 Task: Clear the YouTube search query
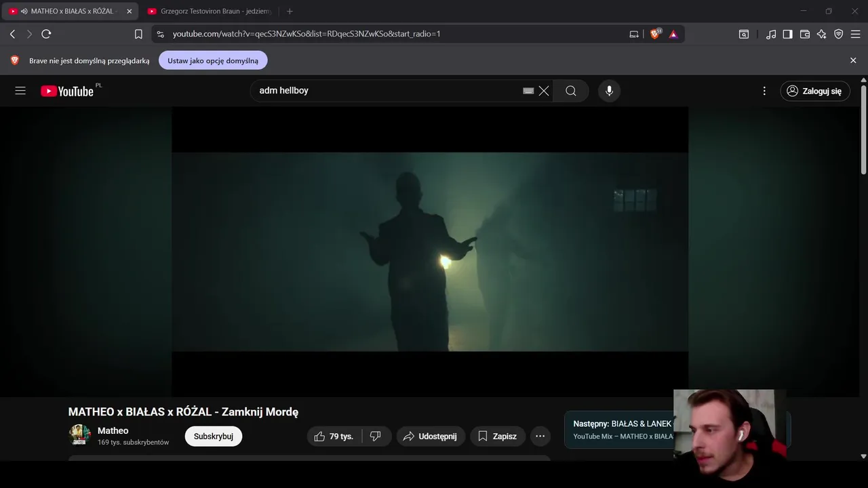click(544, 91)
